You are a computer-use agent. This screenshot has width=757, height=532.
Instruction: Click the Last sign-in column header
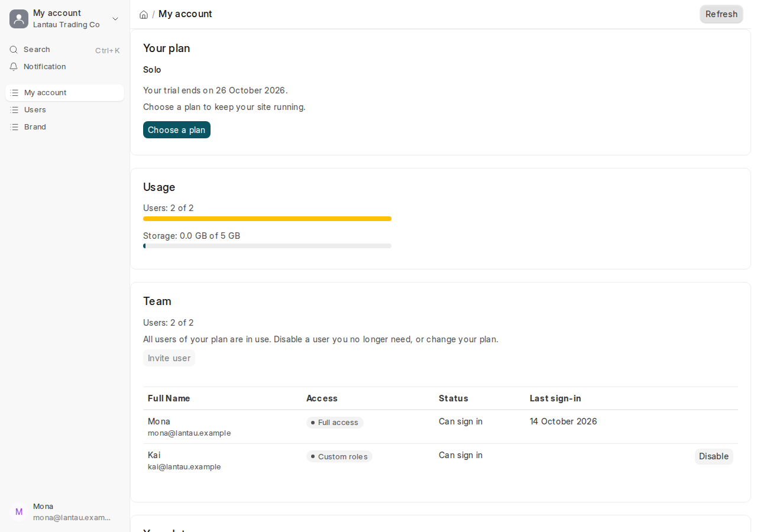[x=555, y=398]
